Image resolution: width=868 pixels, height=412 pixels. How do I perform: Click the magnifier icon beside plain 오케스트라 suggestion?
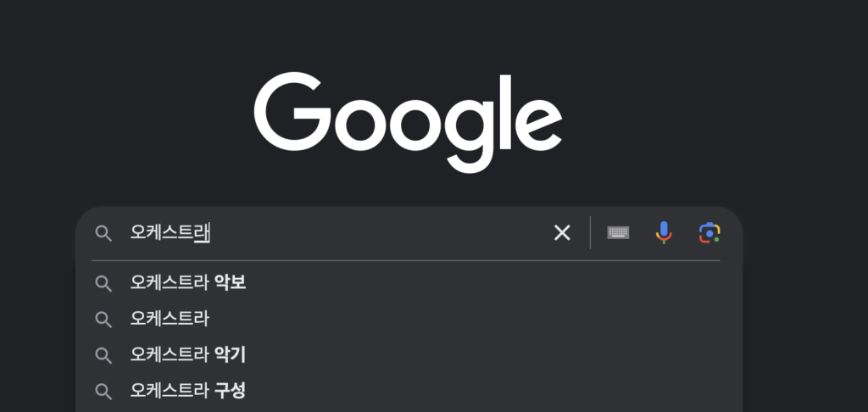(x=103, y=319)
